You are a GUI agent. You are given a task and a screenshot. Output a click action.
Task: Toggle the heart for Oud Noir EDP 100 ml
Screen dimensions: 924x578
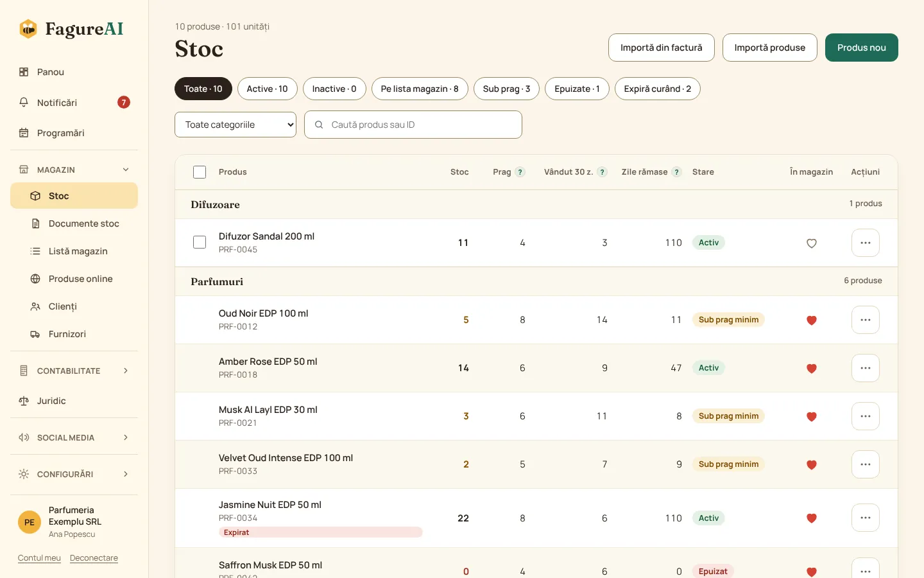click(812, 320)
